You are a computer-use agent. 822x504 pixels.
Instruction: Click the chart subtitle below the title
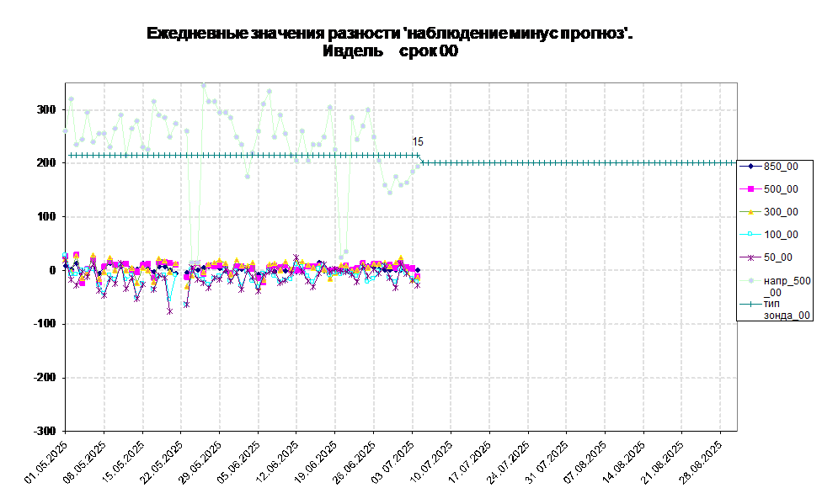click(389, 51)
